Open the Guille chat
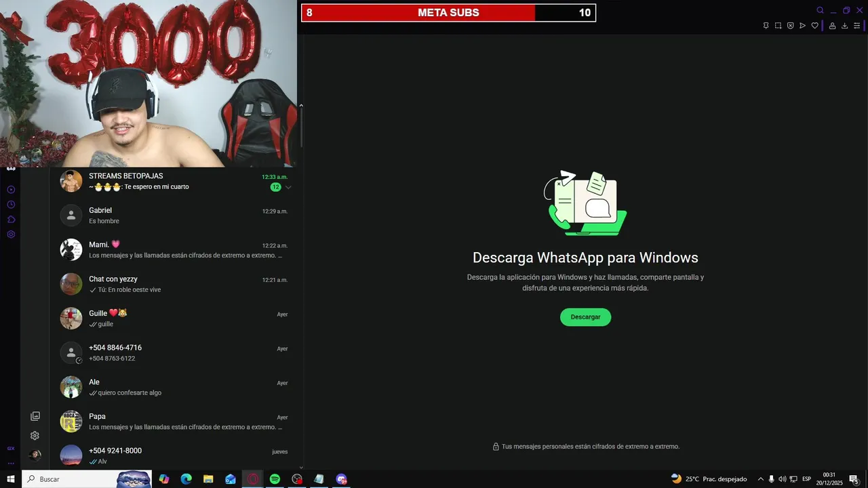This screenshot has width=868, height=488. click(x=176, y=319)
